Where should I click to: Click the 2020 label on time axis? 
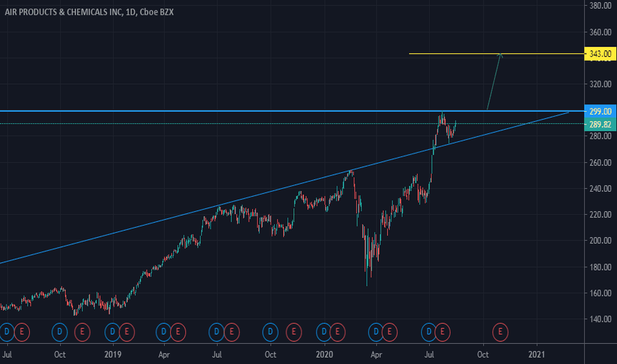coord(324,355)
